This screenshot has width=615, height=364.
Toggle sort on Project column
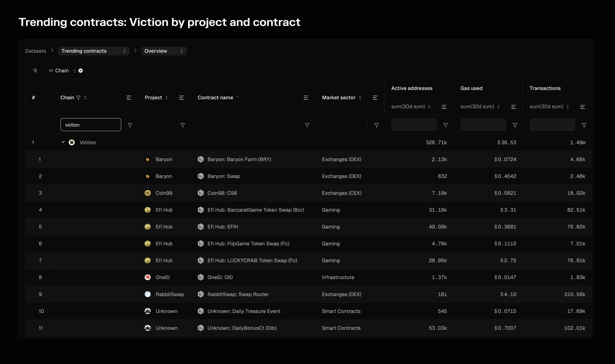click(166, 98)
